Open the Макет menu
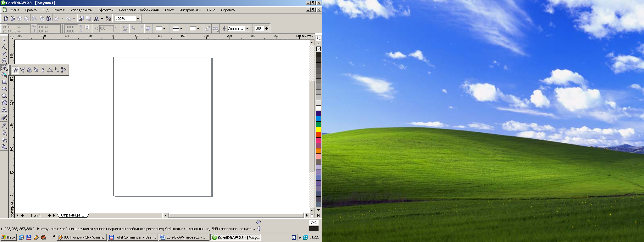 tap(59, 10)
